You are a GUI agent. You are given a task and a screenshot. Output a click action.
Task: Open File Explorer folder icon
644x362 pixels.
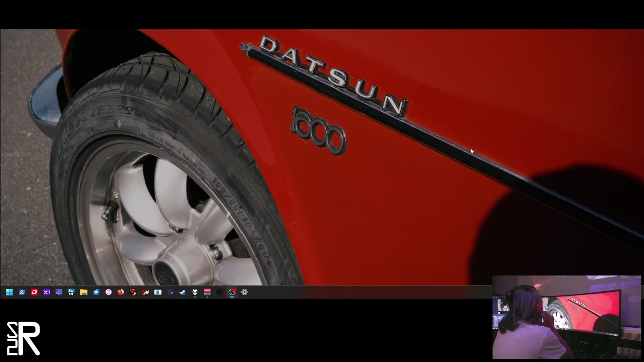click(x=84, y=292)
